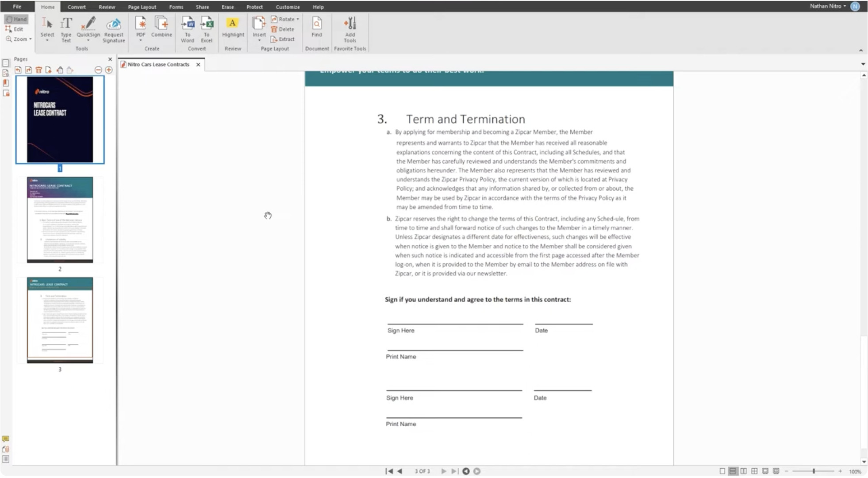
Task: Go to the next page
Action: point(444,471)
